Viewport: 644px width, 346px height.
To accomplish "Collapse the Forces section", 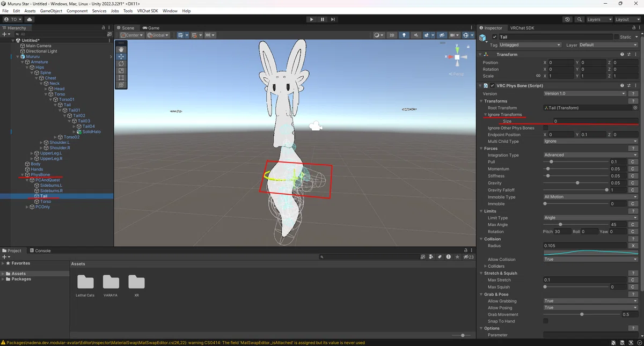I will (x=480, y=149).
